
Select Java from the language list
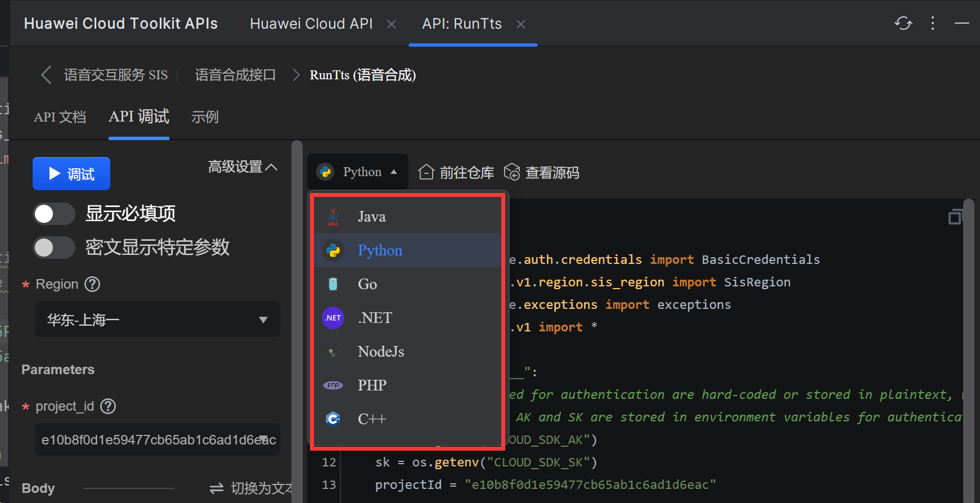372,217
